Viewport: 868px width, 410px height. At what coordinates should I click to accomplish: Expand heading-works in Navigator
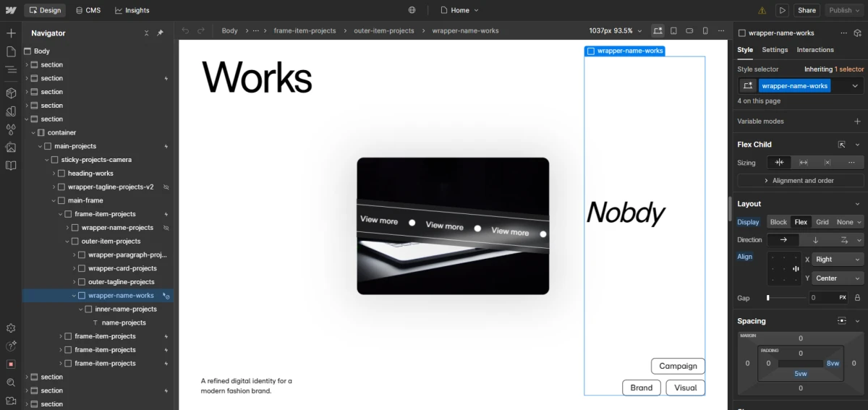(54, 174)
